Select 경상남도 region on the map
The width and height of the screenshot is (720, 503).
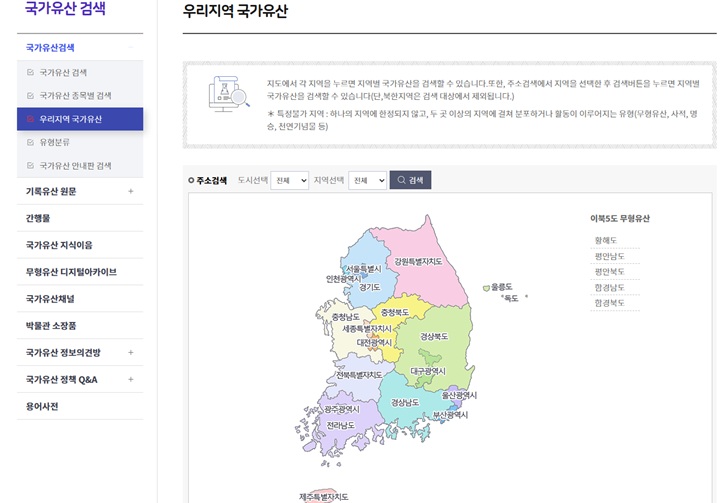pyautogui.click(x=405, y=402)
